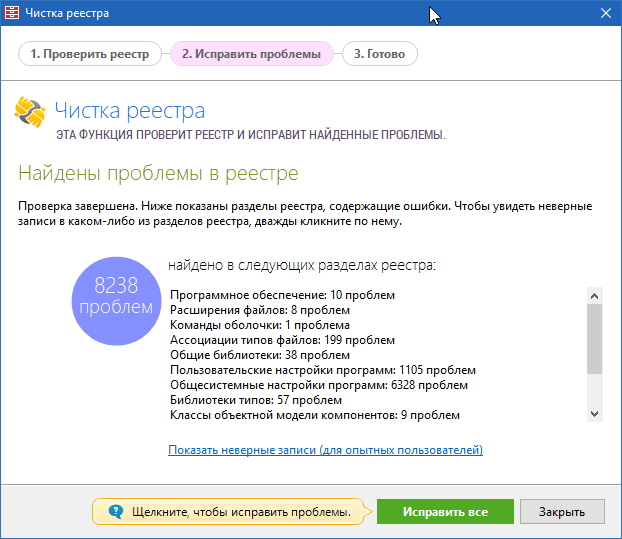
Task: Select Расширения файлов: 8 проблем row
Action: click(260, 310)
